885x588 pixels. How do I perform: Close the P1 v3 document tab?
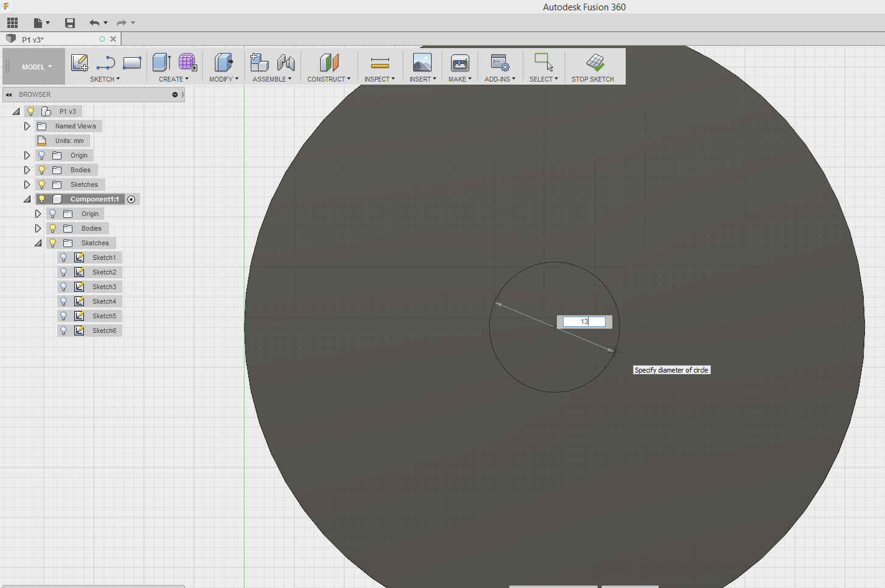click(113, 39)
